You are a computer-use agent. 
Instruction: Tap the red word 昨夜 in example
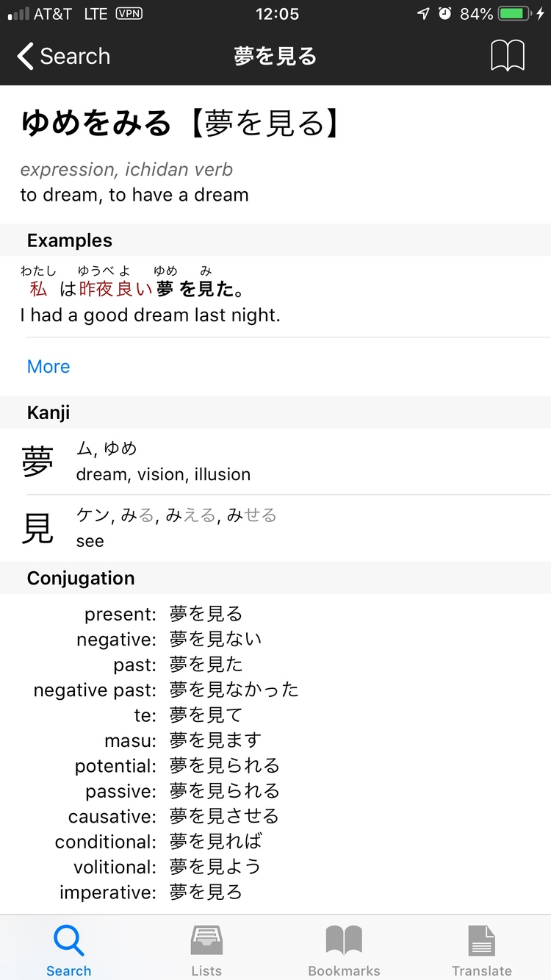point(96,290)
